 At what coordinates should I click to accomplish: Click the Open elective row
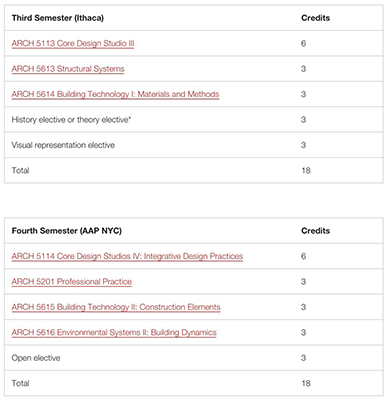pos(194,358)
